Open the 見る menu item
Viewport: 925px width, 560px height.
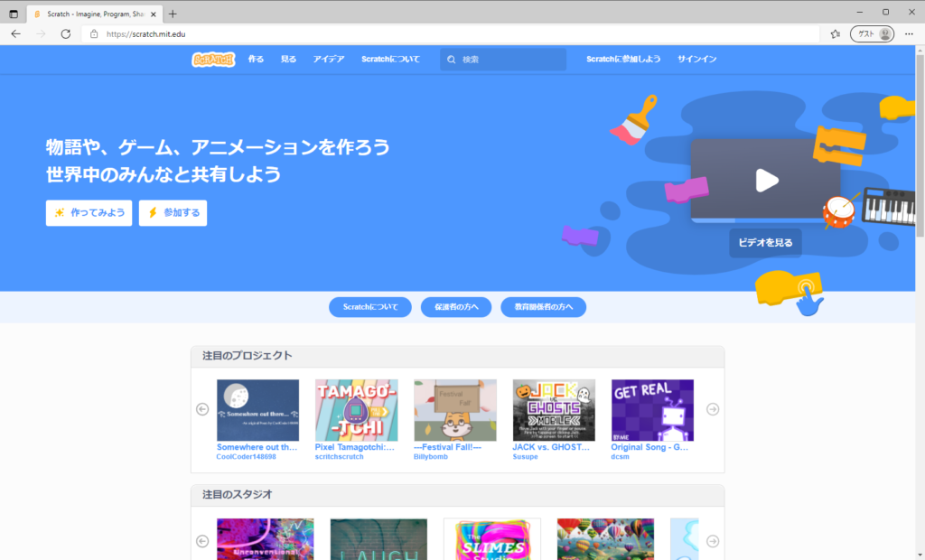(288, 60)
